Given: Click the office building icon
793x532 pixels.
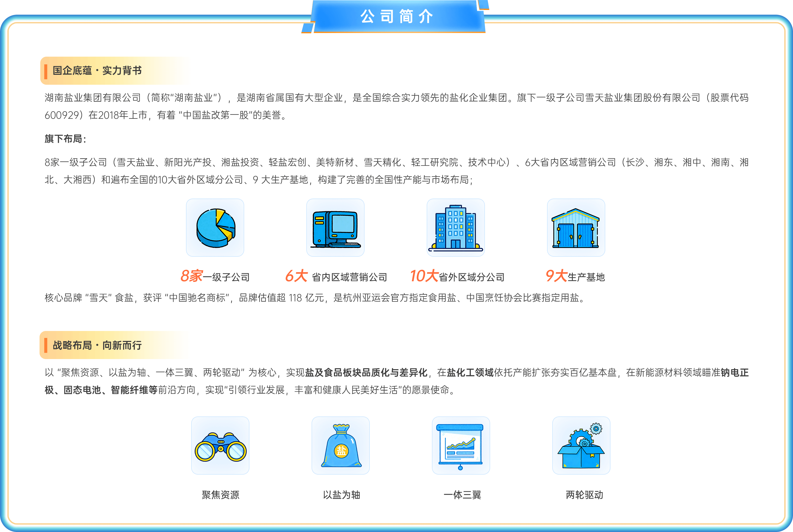Looking at the screenshot, I should (456, 228).
